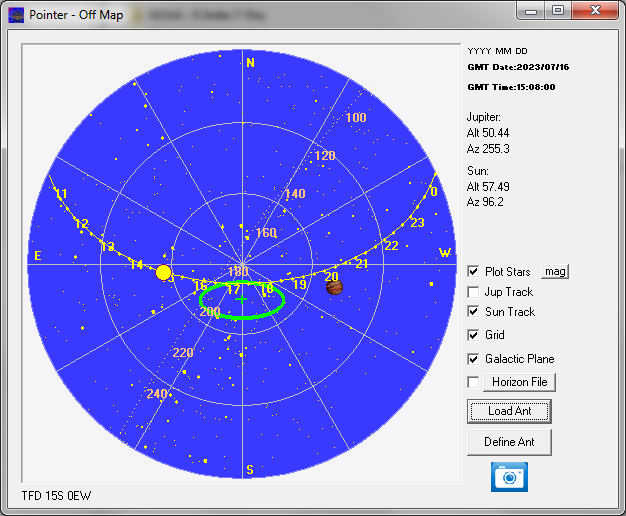Click galactic longitude 220 label

tap(183, 353)
